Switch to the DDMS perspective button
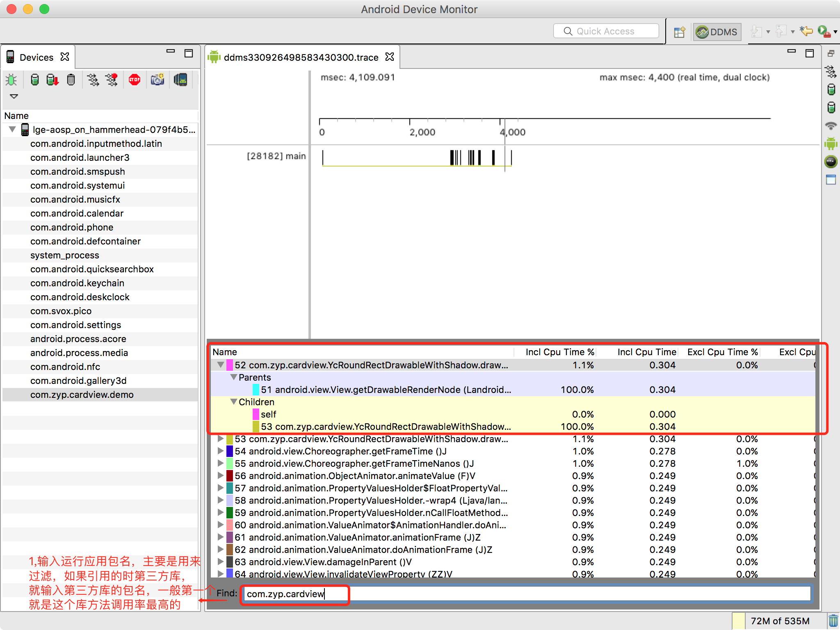840x630 pixels. click(x=717, y=32)
